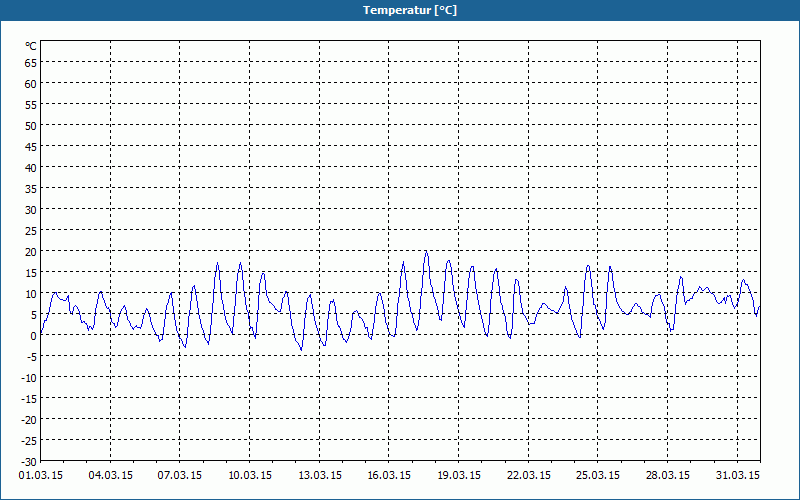Select the 45 y-axis label

click(x=31, y=146)
